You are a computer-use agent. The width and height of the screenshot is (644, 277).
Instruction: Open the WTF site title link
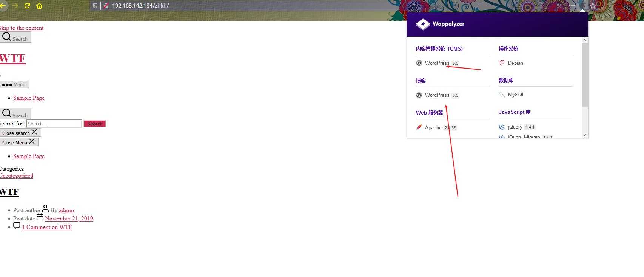pyautogui.click(x=13, y=58)
